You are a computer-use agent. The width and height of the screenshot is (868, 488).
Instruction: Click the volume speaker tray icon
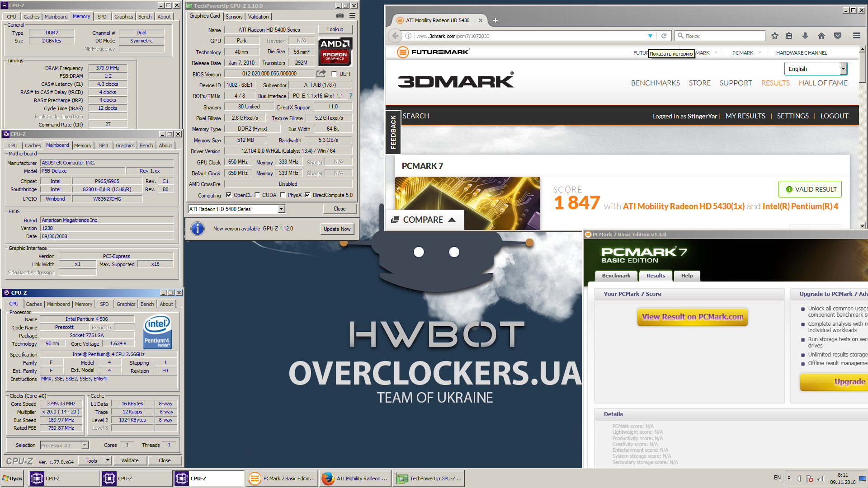(799, 479)
